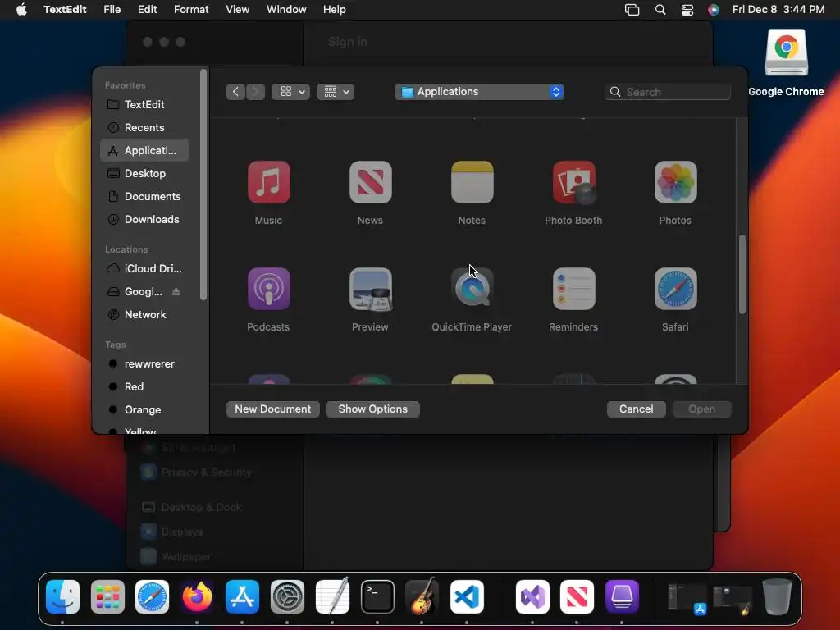Open the Apple menu

point(21,10)
